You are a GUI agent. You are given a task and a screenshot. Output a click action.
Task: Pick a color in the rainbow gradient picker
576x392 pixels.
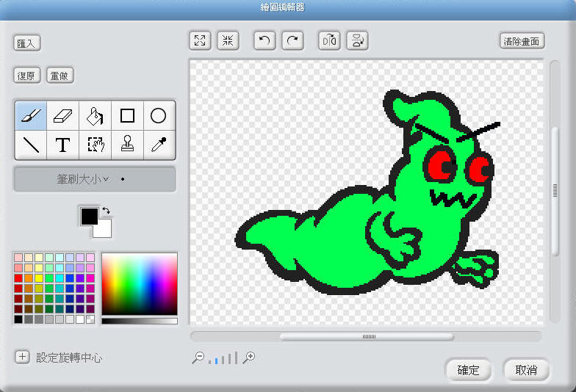(x=139, y=283)
